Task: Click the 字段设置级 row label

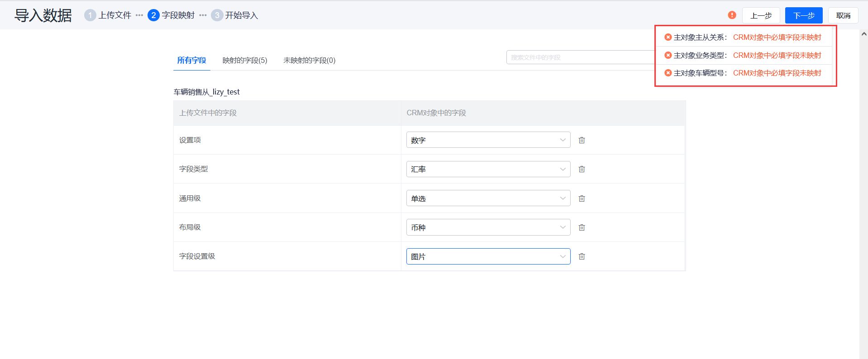Action: point(197,256)
